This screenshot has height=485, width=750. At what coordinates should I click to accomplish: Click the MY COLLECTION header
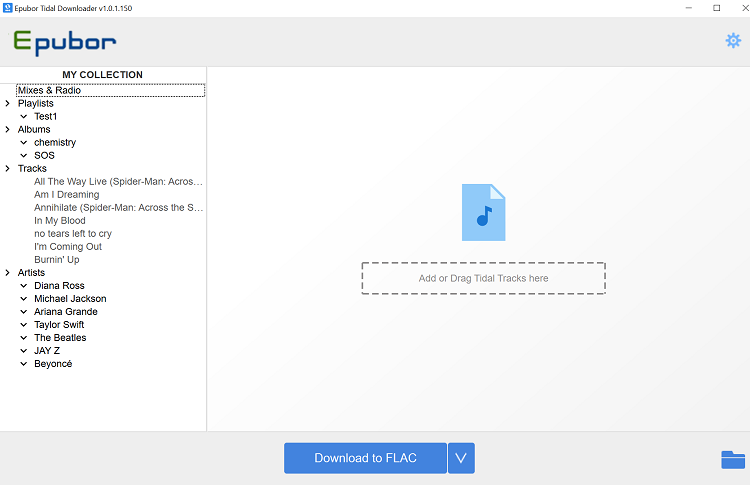[x=102, y=75]
